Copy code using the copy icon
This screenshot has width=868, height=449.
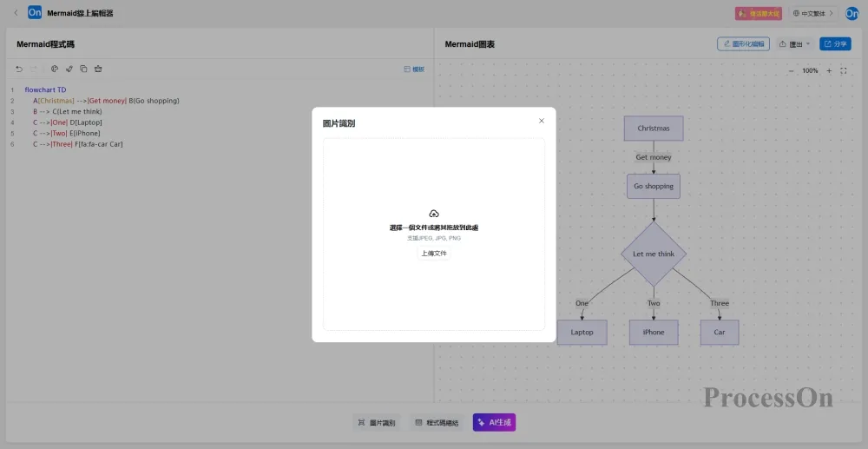[x=83, y=69]
